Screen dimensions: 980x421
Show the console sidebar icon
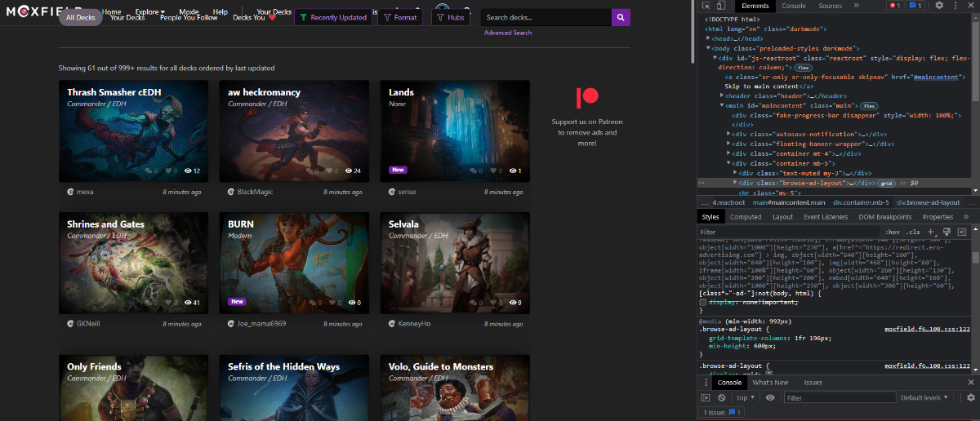pyautogui.click(x=706, y=397)
